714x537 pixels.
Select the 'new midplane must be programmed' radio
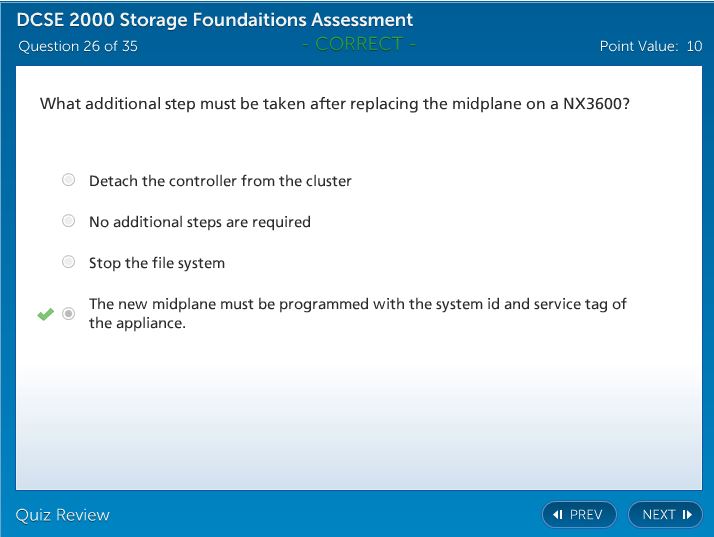pos(68,313)
